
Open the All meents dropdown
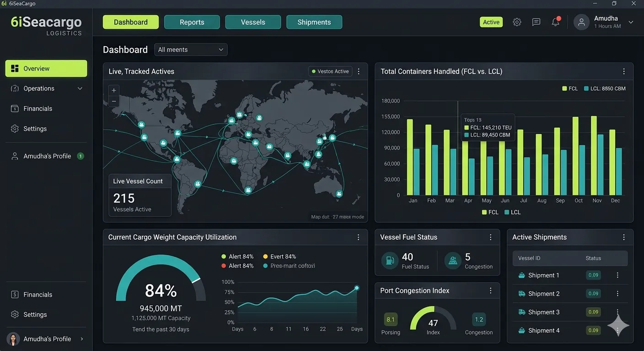tap(191, 49)
